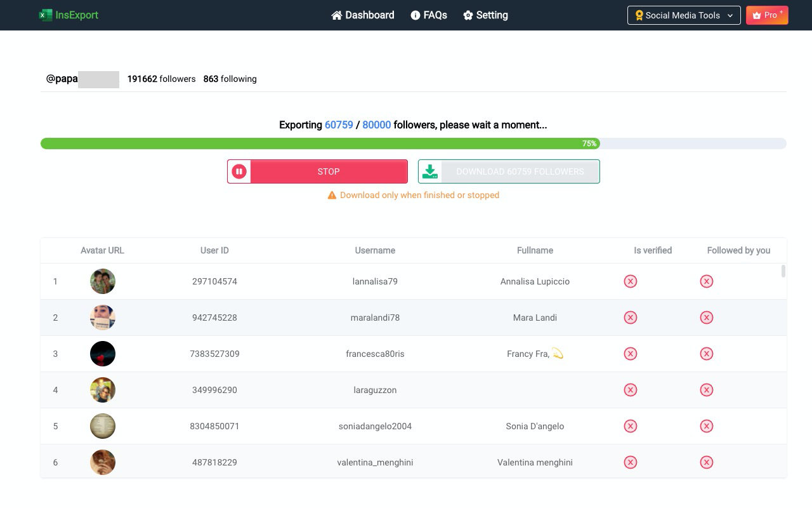Click username soniadangelo2004

[375, 426]
